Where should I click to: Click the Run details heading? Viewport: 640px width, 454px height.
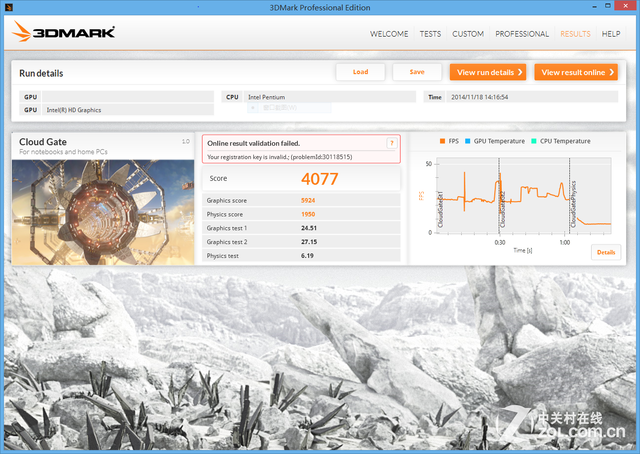[x=41, y=73]
